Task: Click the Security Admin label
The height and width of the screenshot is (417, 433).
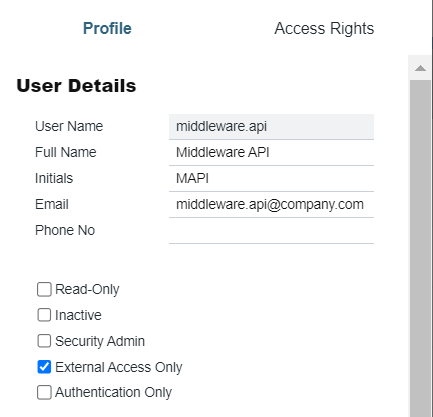Action: [x=100, y=341]
